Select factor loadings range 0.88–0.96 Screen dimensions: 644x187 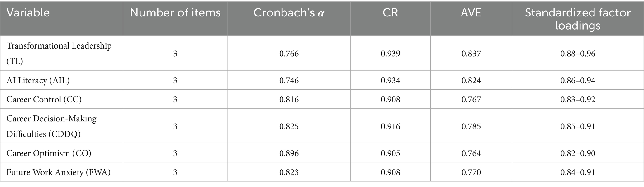pyautogui.click(x=578, y=54)
